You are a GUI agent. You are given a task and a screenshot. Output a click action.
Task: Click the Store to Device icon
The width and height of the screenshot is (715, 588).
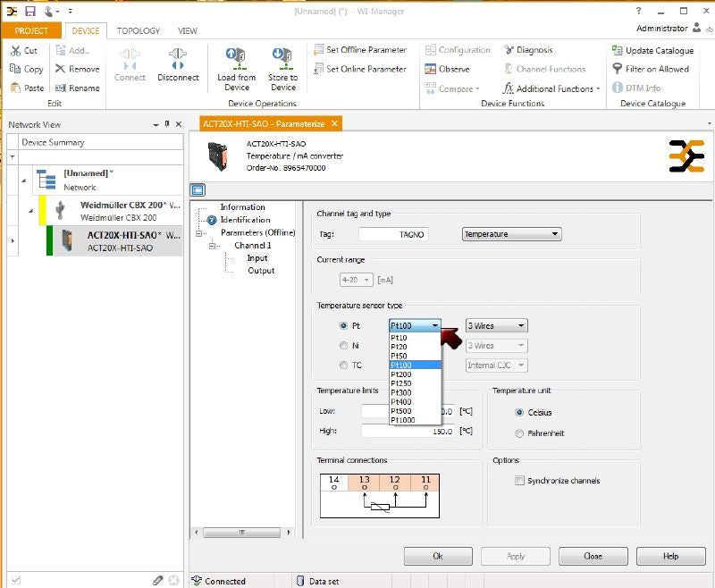[x=283, y=58]
